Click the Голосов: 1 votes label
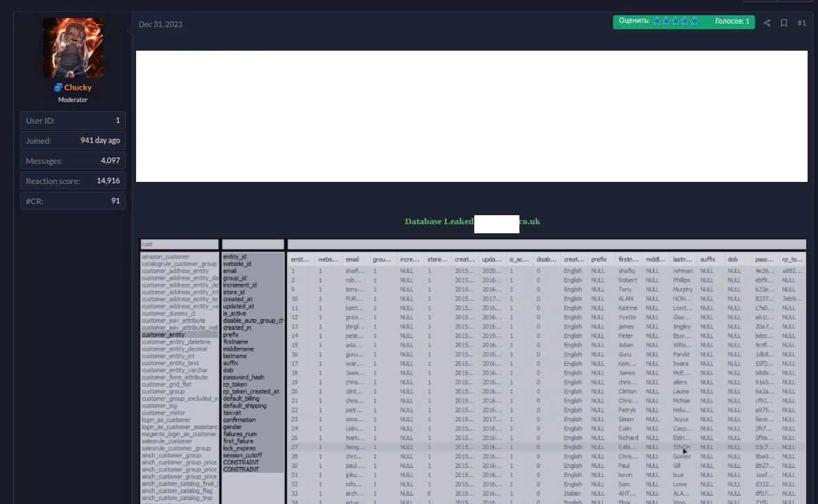 click(734, 22)
